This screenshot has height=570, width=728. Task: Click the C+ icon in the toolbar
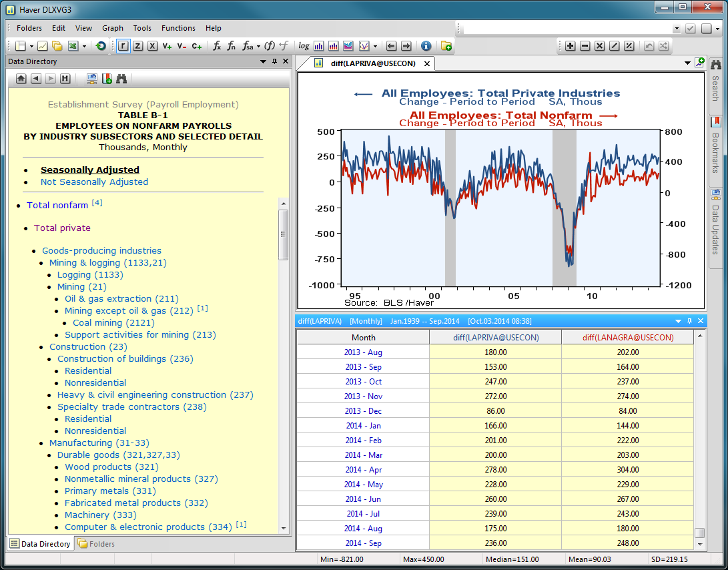click(196, 46)
